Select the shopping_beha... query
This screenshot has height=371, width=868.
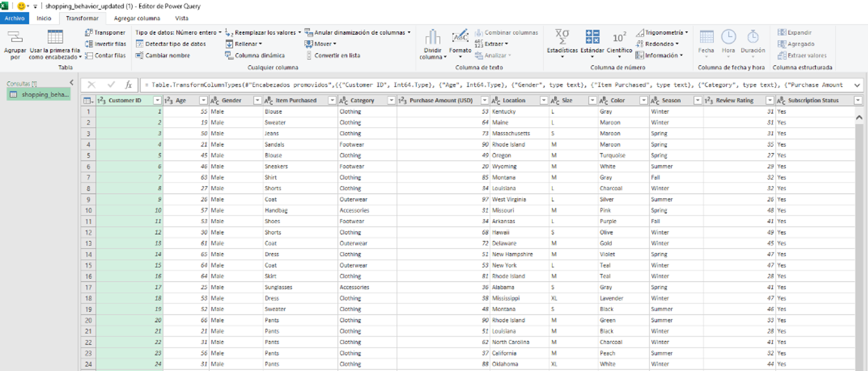39,94
